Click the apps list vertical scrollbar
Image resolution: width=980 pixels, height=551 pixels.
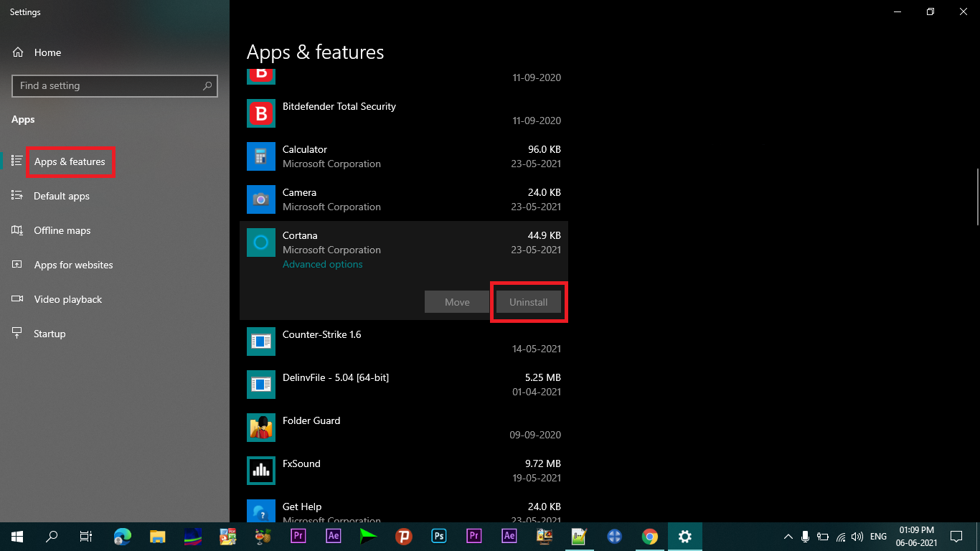pos(976,197)
